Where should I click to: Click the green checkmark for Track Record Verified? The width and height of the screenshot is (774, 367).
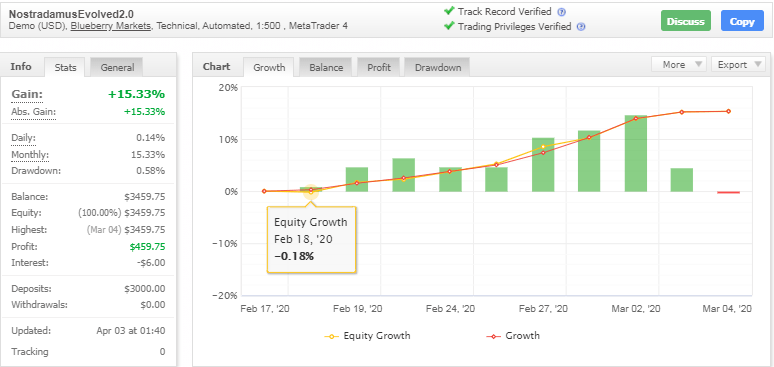[x=449, y=11]
